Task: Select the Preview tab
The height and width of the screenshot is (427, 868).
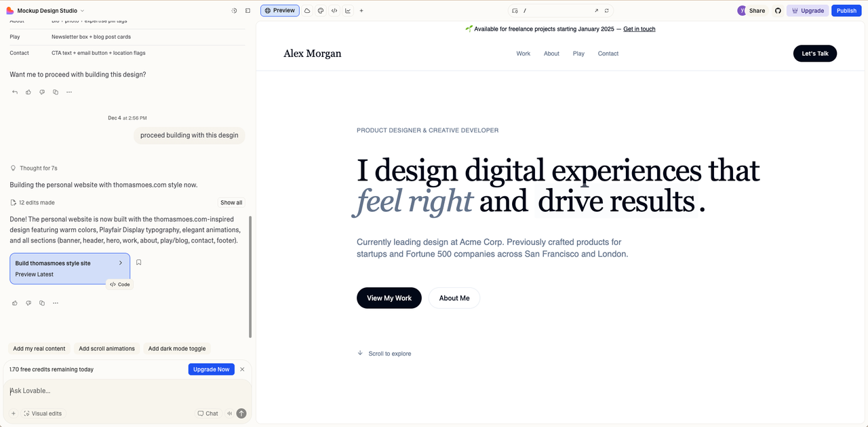Action: tap(279, 11)
